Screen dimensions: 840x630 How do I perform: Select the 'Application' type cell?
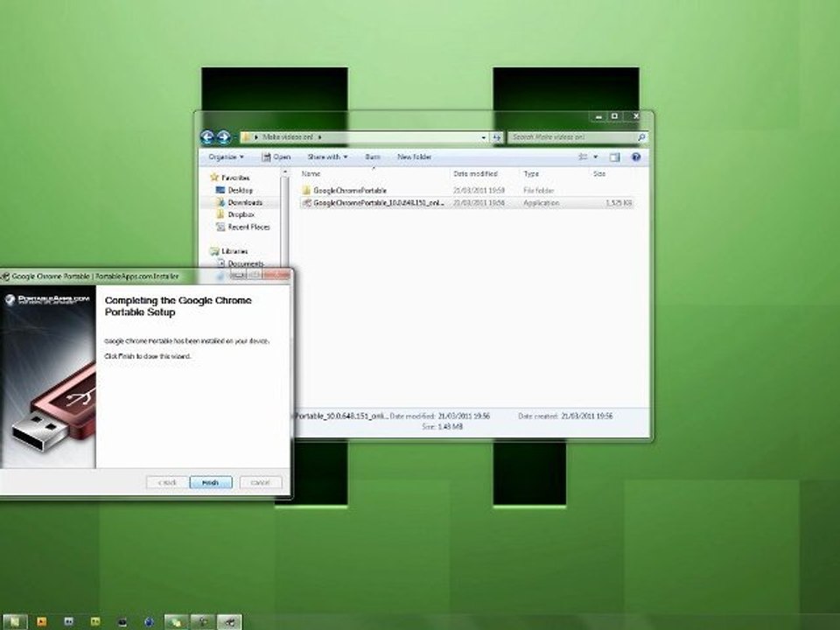[541, 203]
